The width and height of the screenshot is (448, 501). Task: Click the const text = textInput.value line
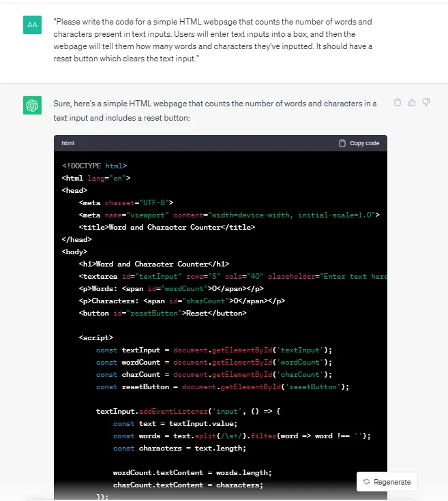(x=175, y=424)
